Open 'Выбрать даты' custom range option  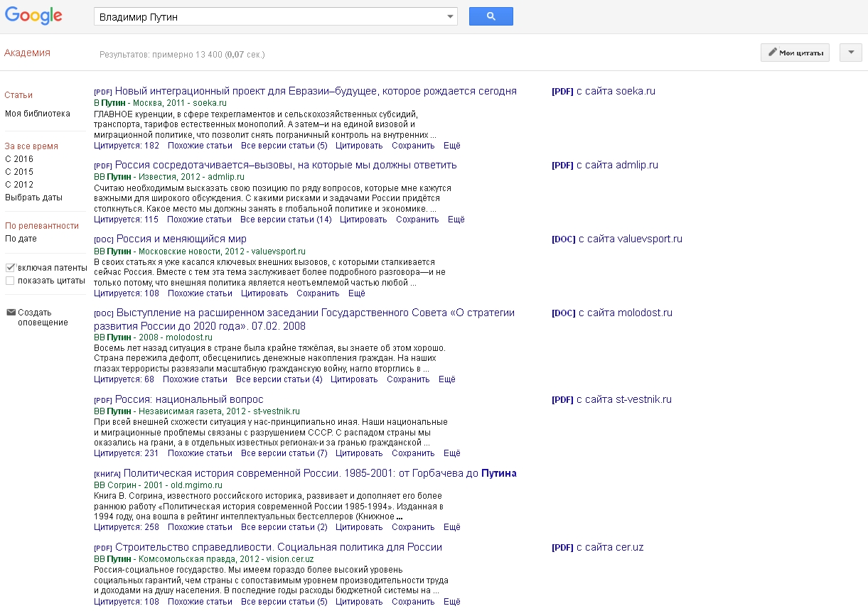coord(33,198)
